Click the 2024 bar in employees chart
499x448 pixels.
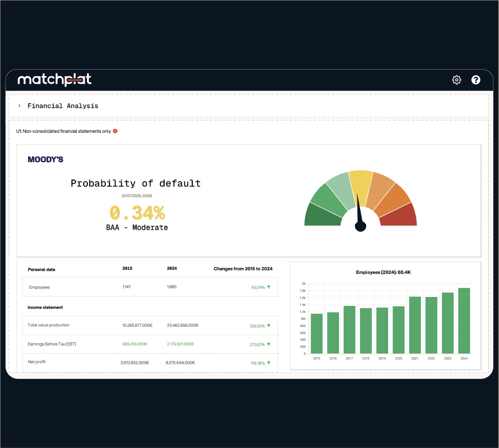tap(464, 320)
